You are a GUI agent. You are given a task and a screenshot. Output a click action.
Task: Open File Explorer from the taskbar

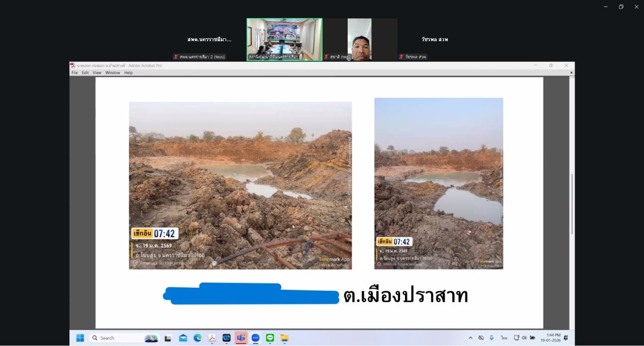284,338
